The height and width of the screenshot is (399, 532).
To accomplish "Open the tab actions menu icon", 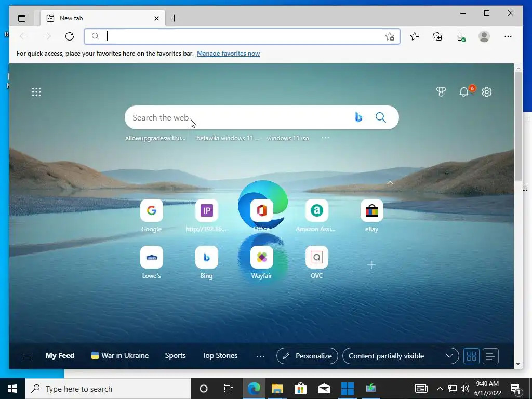I will (x=22, y=18).
